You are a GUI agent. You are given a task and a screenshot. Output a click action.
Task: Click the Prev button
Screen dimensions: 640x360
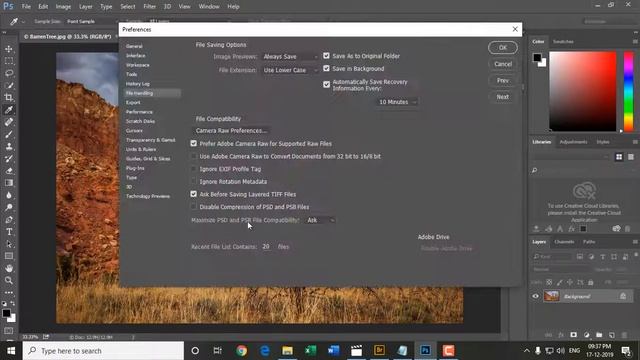(x=503, y=80)
